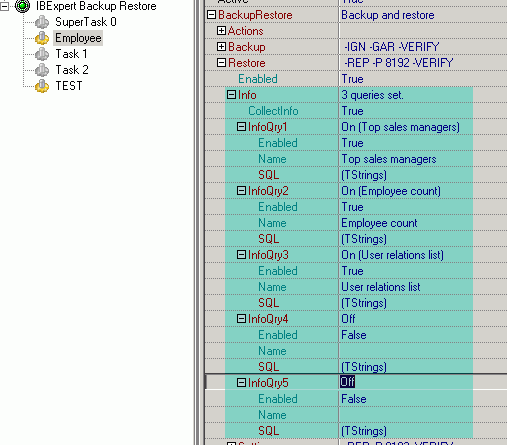Open the InfoQry4 SQL (TStrings) value
507x445 pixels.
364,367
